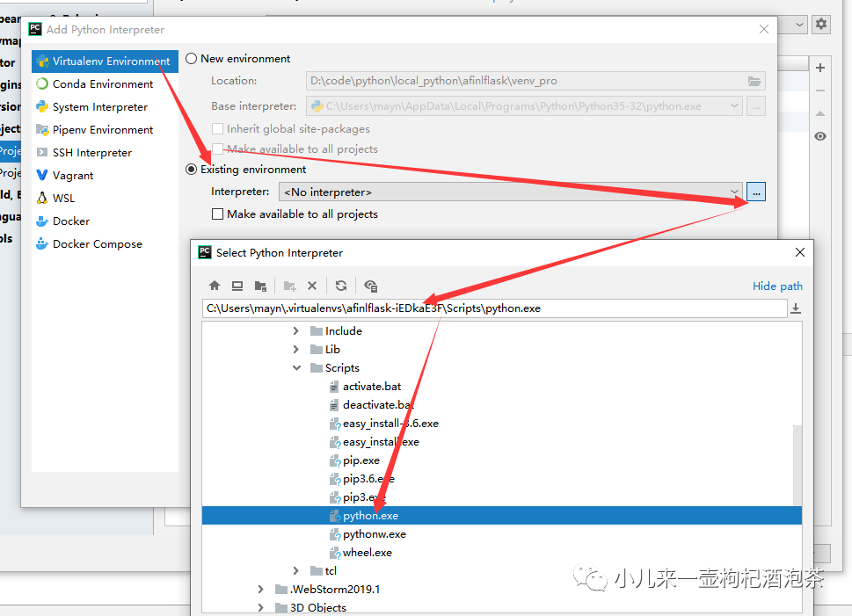
Task: Switch to SSH Interpreter
Action: coord(105,153)
